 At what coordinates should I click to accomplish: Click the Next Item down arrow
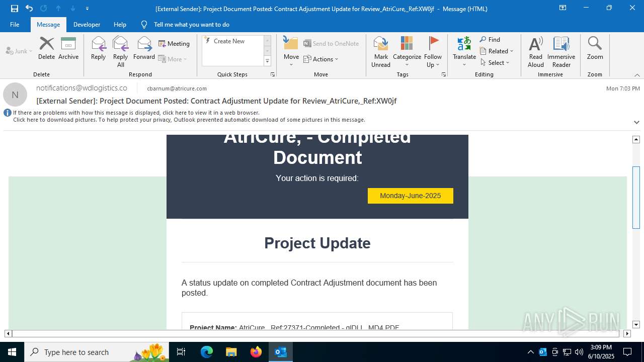pyautogui.click(x=73, y=9)
